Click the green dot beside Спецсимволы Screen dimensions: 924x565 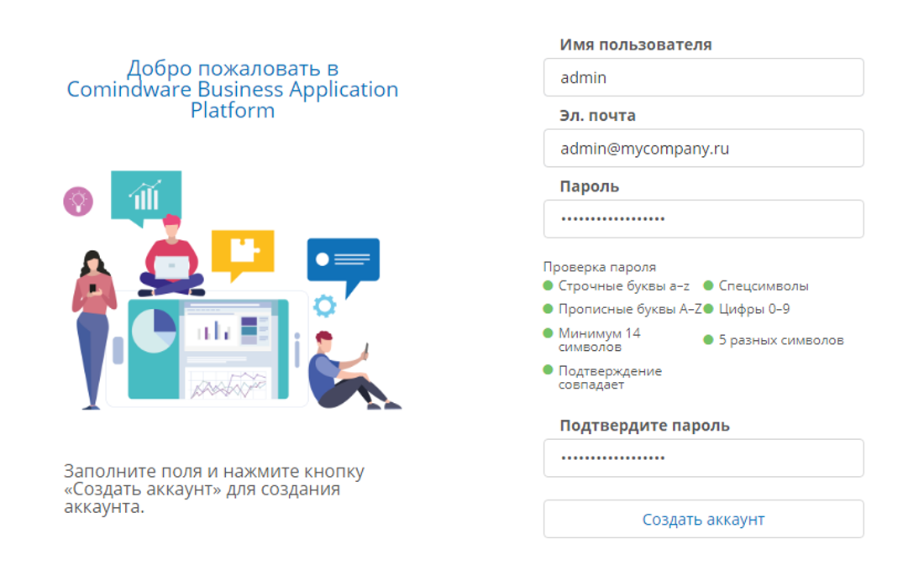click(709, 285)
